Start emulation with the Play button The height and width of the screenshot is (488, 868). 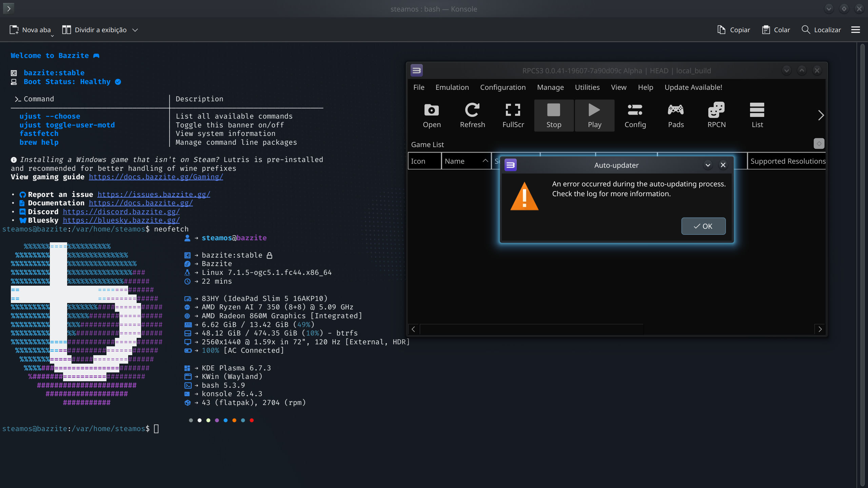pos(594,116)
